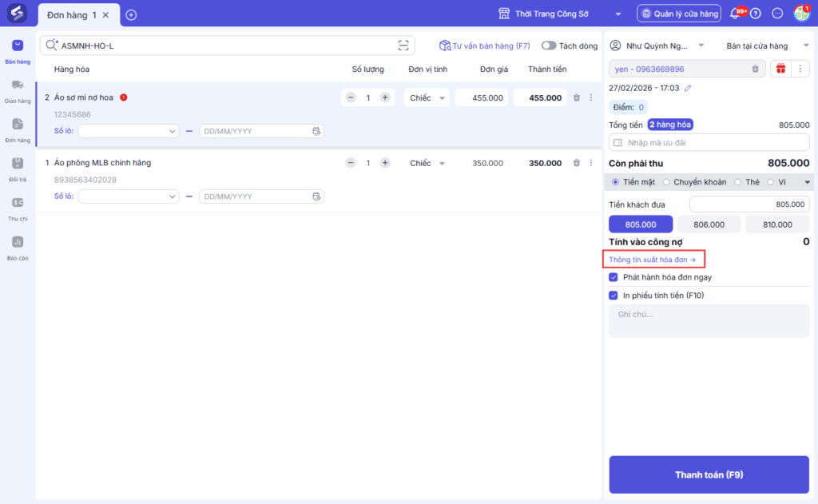Click the 2 hàng hóa badge

pos(670,125)
